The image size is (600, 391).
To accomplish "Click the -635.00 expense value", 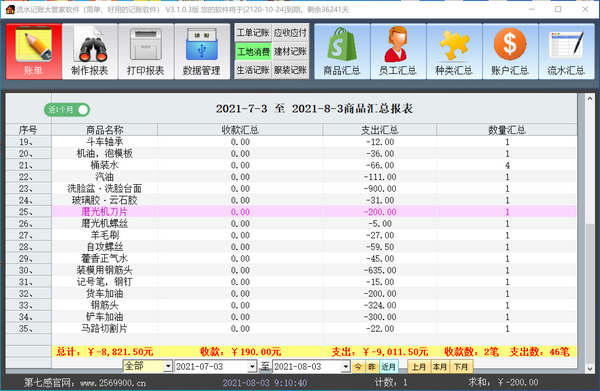I will 380,270.
